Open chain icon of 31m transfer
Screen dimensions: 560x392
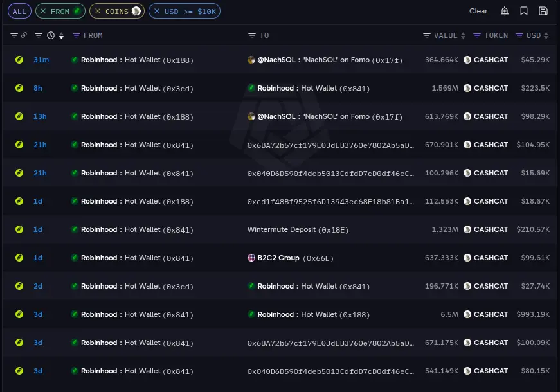click(19, 60)
